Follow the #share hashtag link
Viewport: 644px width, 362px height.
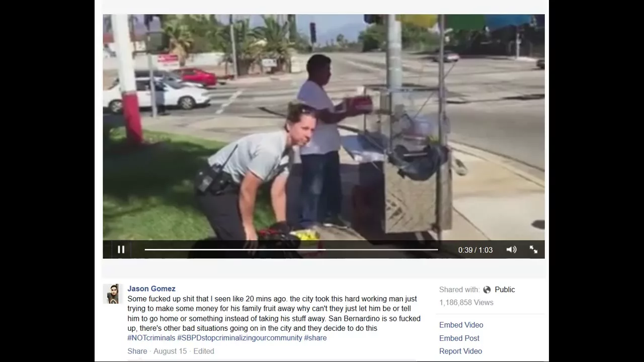click(315, 338)
